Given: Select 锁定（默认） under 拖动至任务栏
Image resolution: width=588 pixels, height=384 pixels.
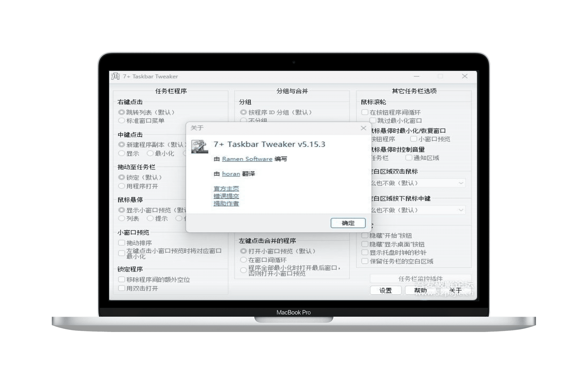Looking at the screenshot, I should [121, 177].
